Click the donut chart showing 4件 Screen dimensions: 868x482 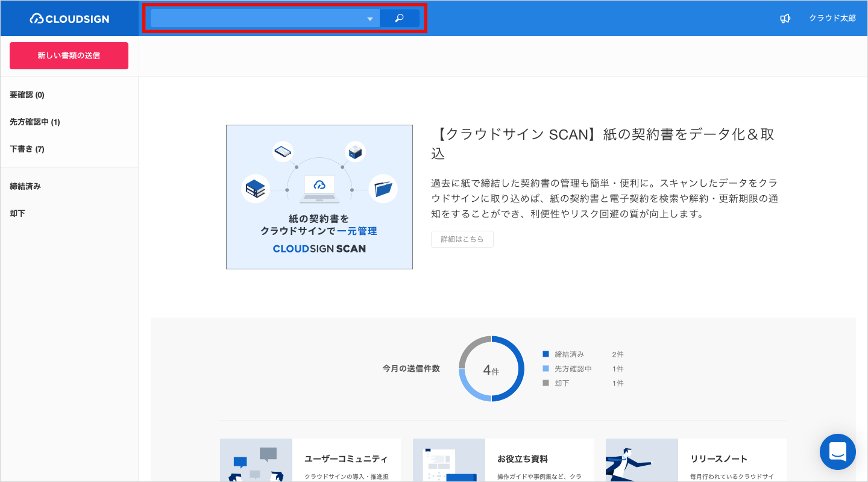click(491, 369)
